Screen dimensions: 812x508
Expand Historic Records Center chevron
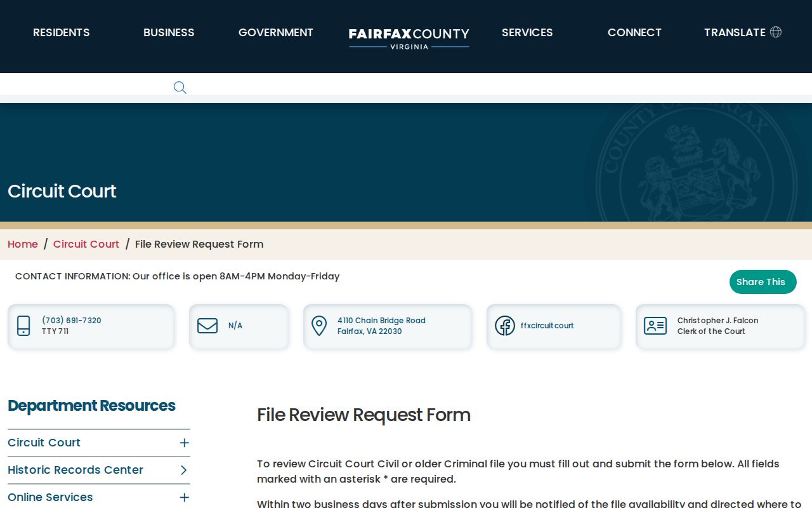(x=184, y=470)
